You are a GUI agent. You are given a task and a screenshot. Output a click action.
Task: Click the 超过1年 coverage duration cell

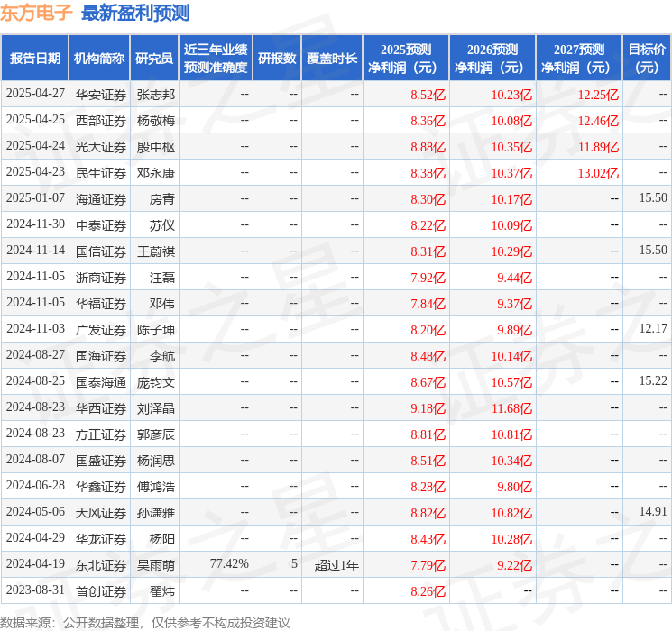point(336,565)
